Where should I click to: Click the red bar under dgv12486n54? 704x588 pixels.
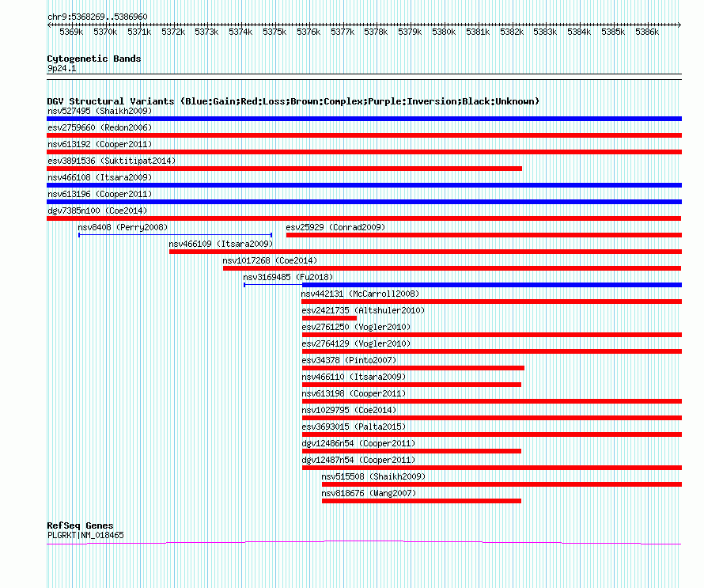point(411,451)
